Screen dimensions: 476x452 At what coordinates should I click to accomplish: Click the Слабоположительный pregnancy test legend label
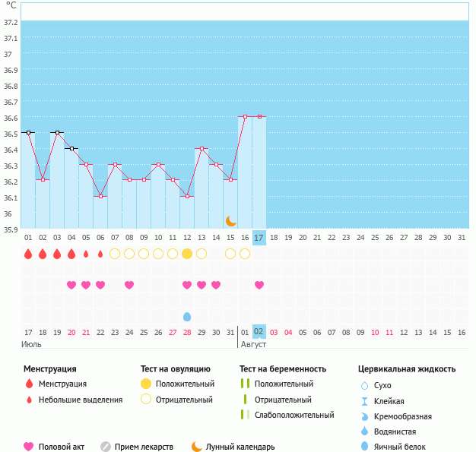click(294, 415)
